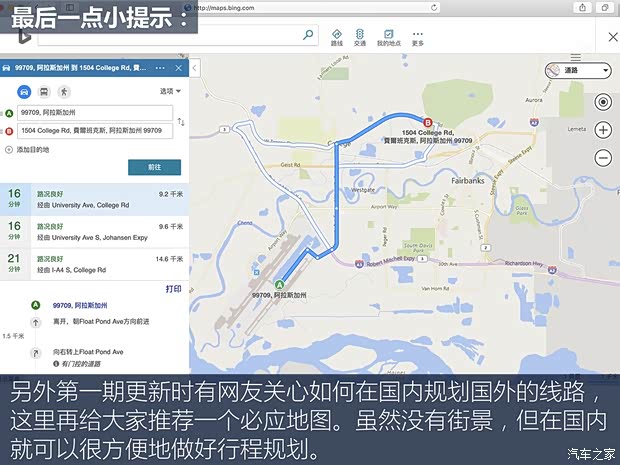Close the Bing Maps overlay with the top-right X
This screenshot has width=620, height=465.
[613, 37]
